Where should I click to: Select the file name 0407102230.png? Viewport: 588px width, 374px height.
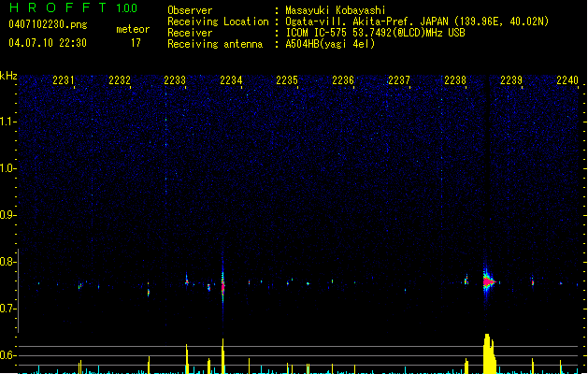point(48,24)
